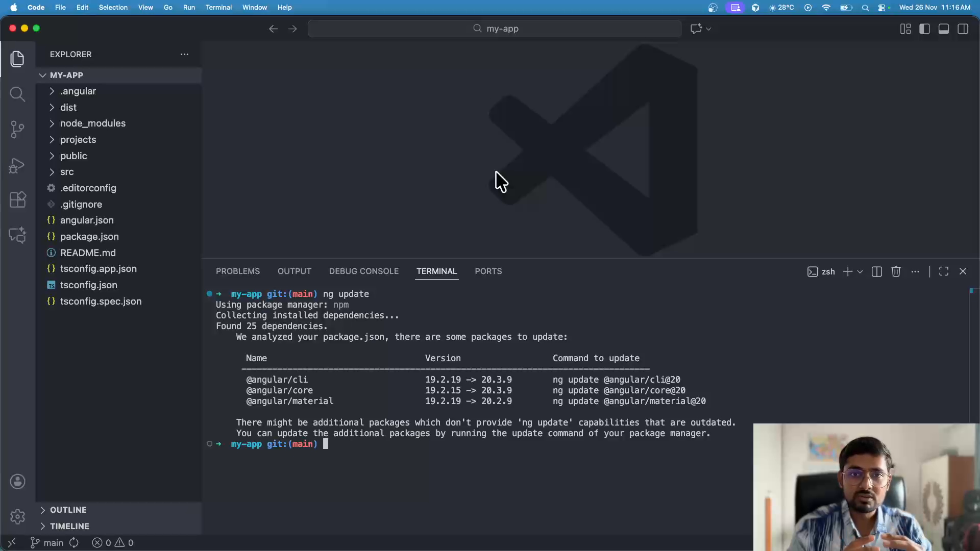Create a new terminal with plus icon
980x551 pixels.
(848, 271)
